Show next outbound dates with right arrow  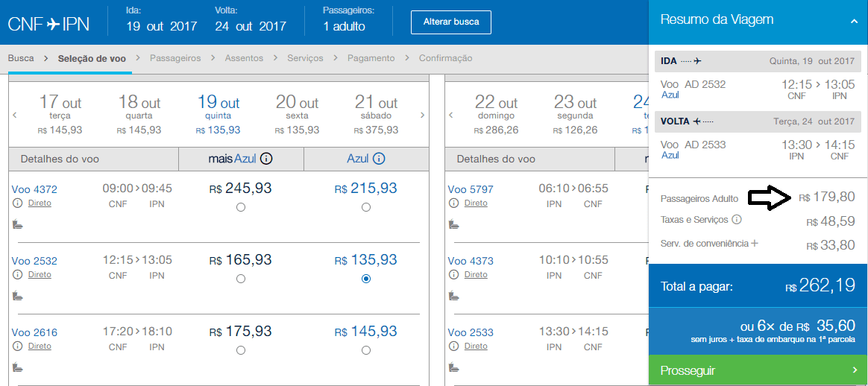click(x=423, y=116)
